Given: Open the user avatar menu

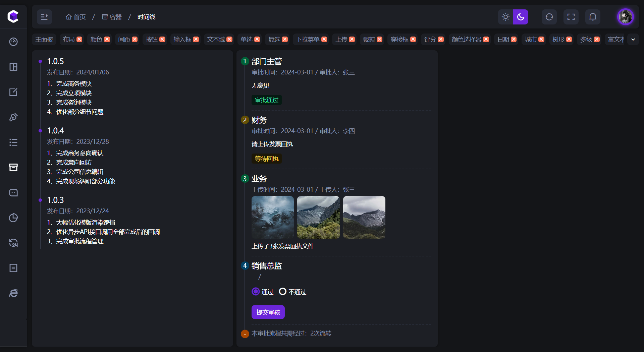Looking at the screenshot, I should tap(626, 17).
